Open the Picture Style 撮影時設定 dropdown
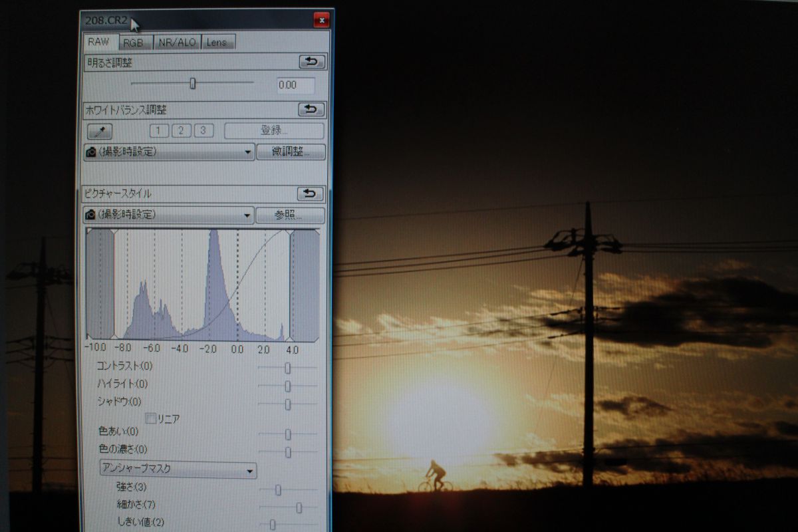 coord(169,215)
